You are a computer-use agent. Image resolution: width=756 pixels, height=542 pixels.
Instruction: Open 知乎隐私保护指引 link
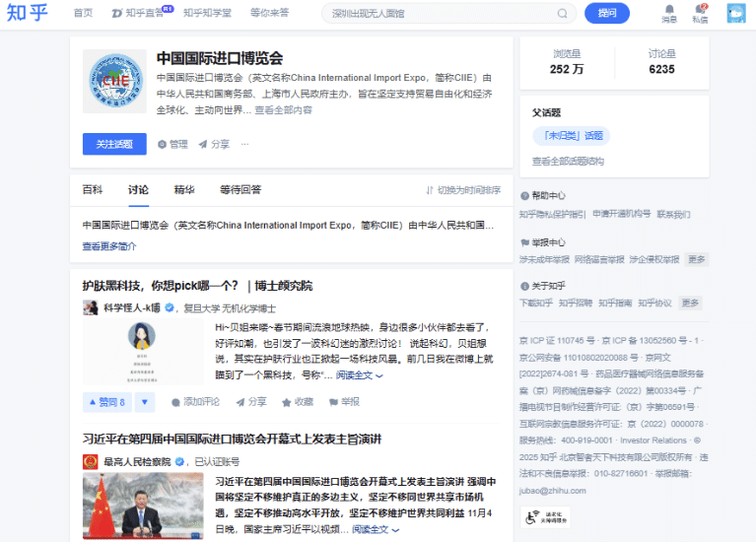click(553, 215)
